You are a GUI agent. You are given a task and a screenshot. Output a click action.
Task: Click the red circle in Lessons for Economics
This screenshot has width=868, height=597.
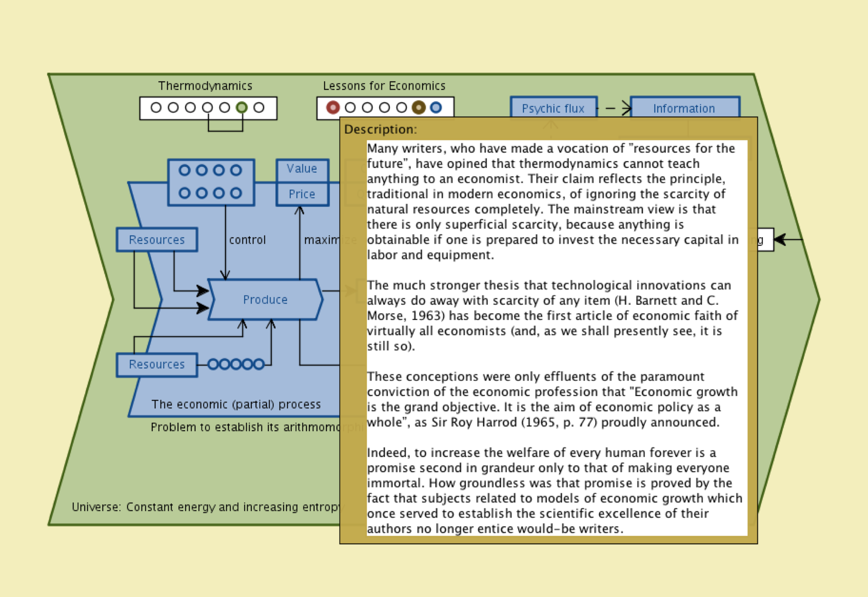[x=333, y=108]
